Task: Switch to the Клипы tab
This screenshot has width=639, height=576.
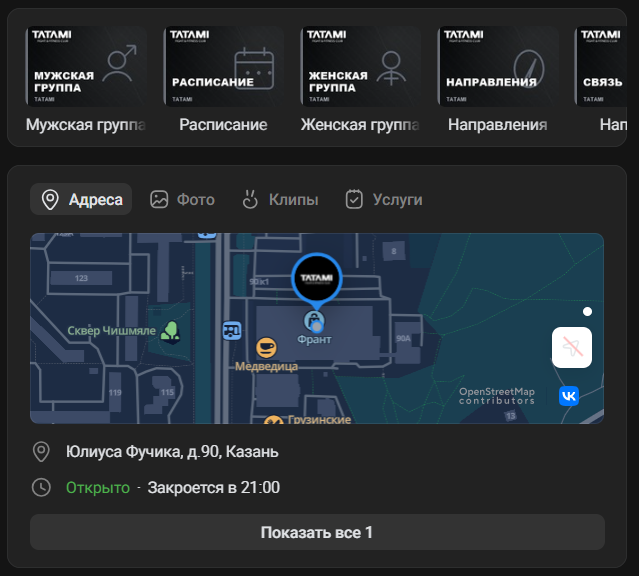Action: (280, 200)
